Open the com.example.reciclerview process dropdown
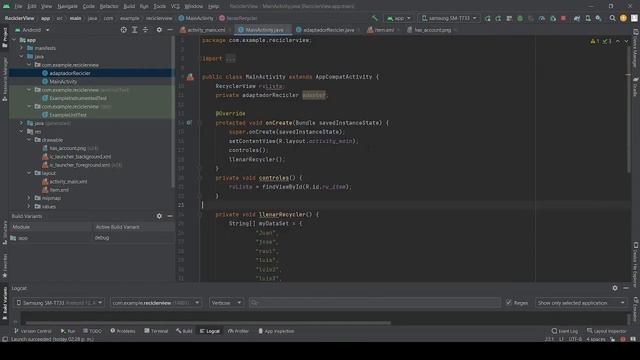Screen dimensions: 640x360 click(x=156, y=303)
